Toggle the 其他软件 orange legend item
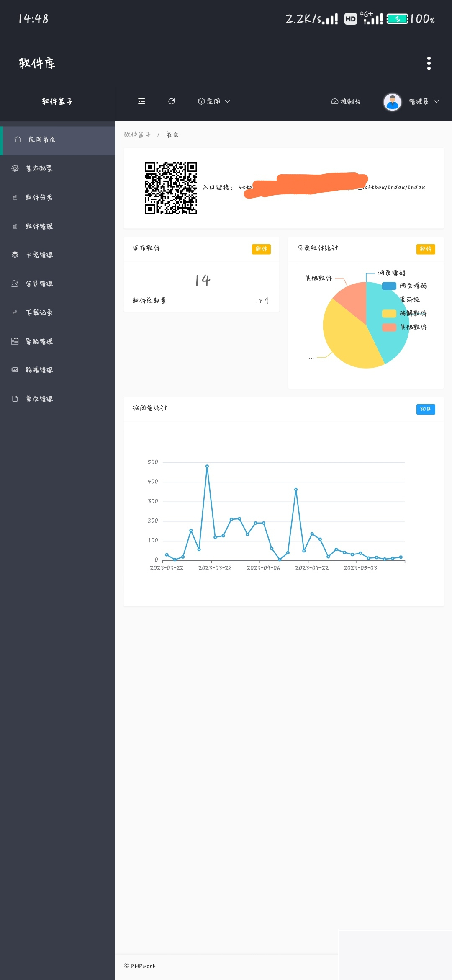This screenshot has width=452, height=980. (404, 327)
